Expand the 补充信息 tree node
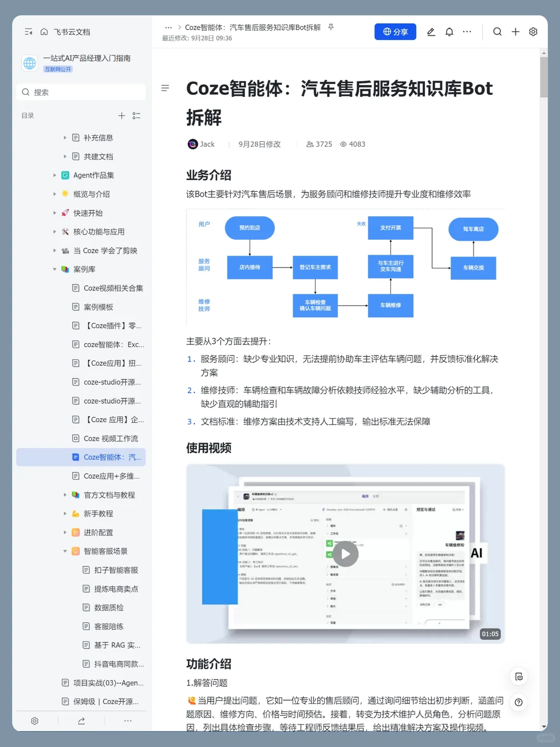Image resolution: width=560 pixels, height=747 pixels. coord(65,137)
